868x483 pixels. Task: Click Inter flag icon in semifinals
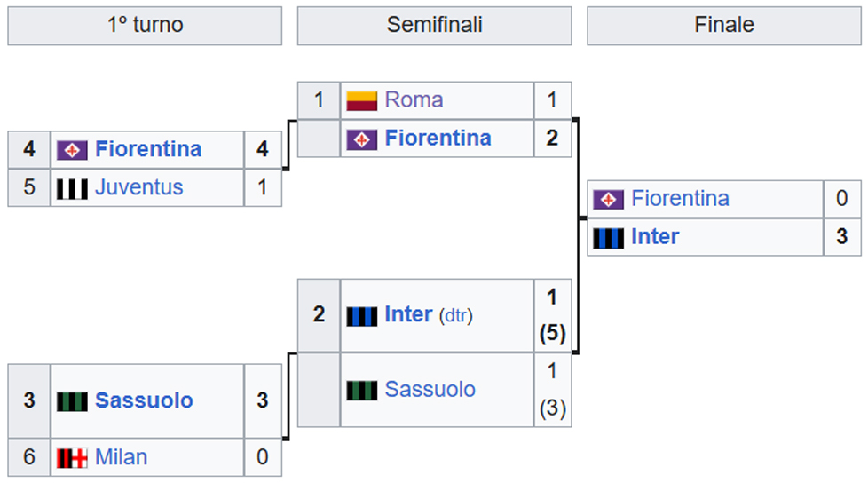pos(361,316)
